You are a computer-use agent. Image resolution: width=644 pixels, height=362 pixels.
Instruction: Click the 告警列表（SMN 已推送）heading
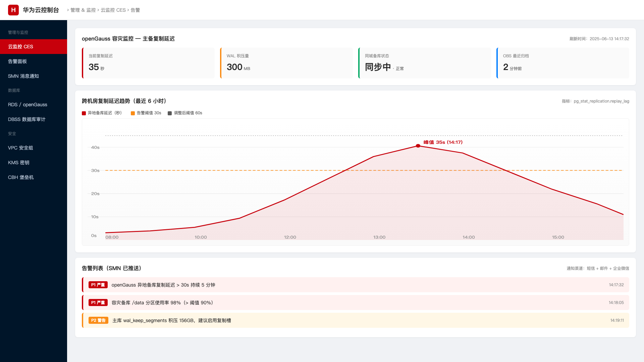point(112,268)
